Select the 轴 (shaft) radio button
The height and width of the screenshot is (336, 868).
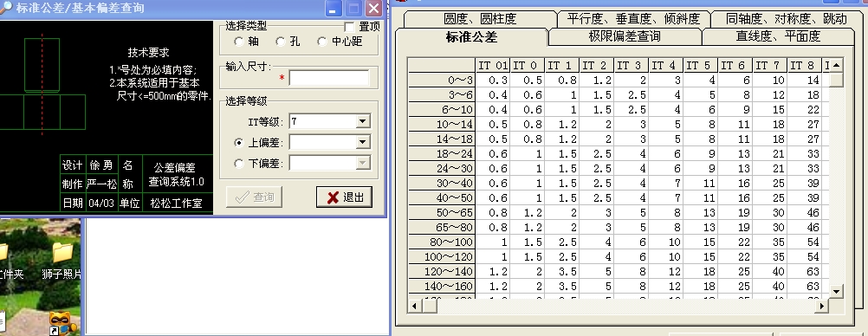(239, 42)
